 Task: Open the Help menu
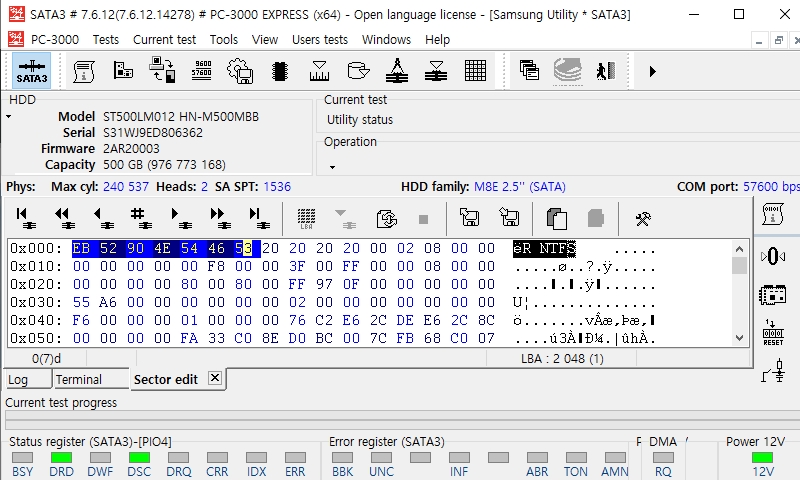pos(437,39)
